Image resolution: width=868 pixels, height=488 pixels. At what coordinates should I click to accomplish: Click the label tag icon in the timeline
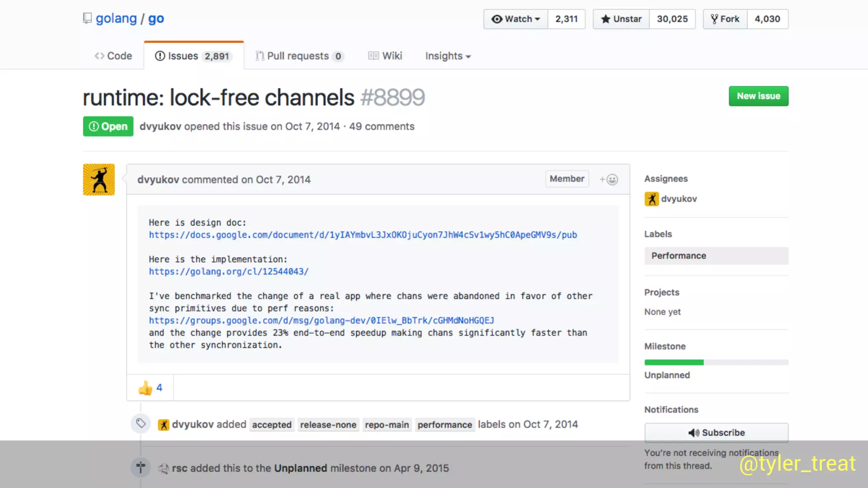tap(141, 423)
